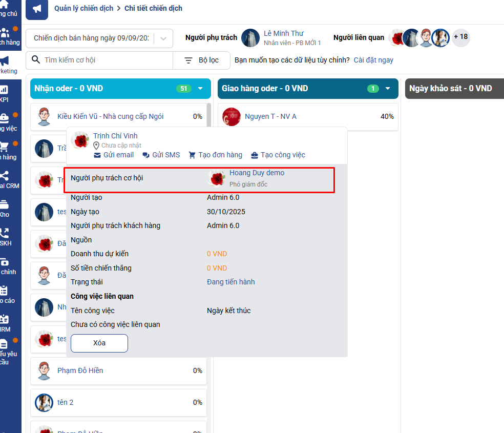The height and width of the screenshot is (433, 504).
Task: Click the Gửi SMS chat icon
Action: click(x=146, y=155)
